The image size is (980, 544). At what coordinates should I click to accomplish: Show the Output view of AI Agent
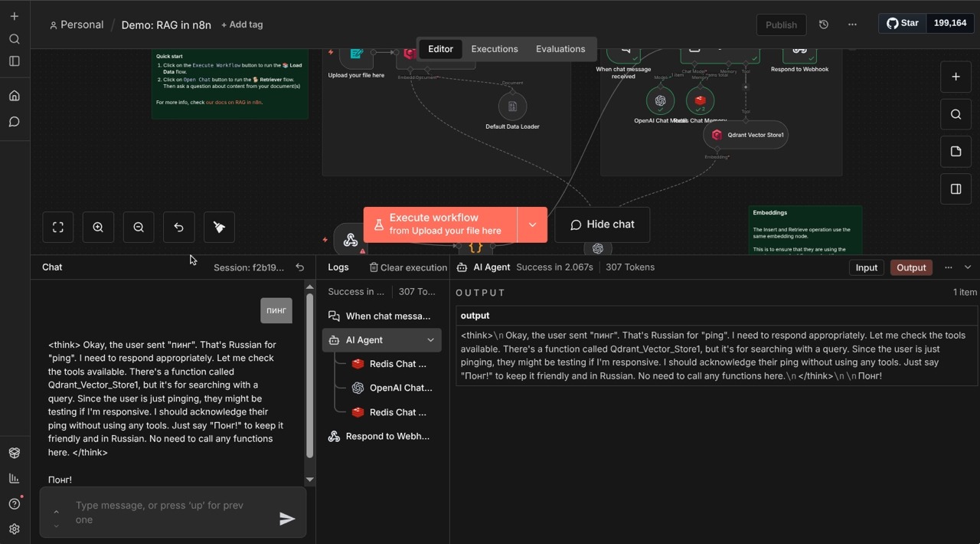(x=911, y=267)
